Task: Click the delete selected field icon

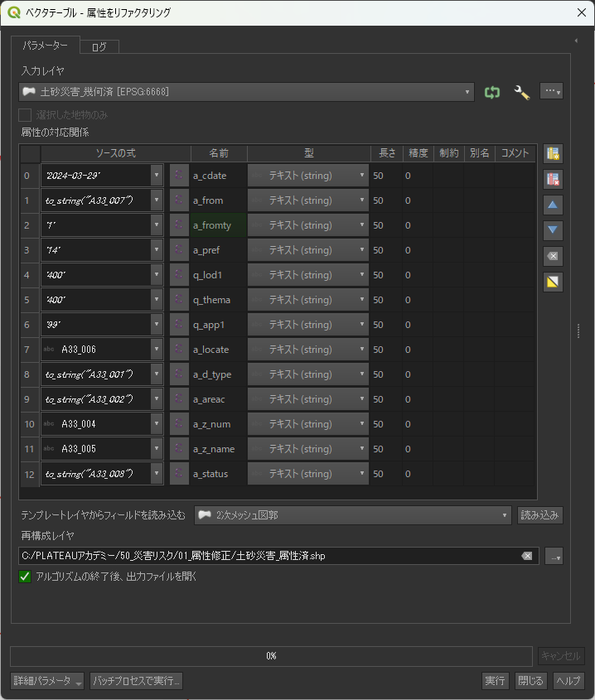Action: coord(553,180)
